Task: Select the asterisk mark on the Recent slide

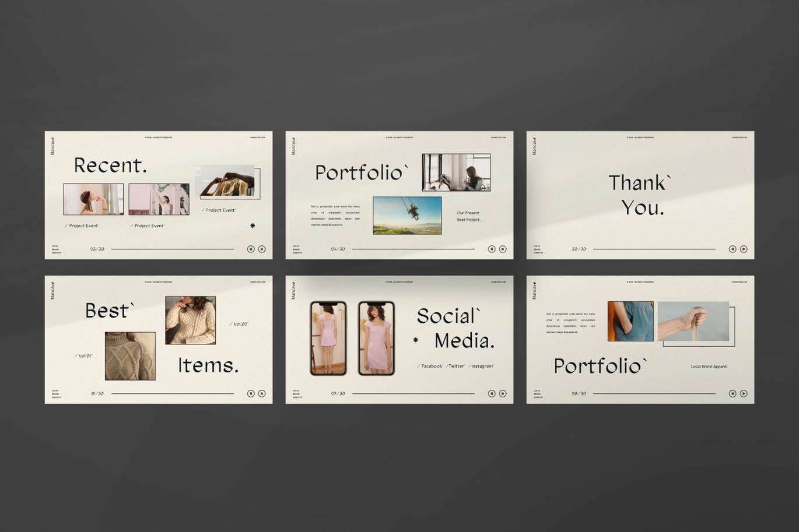Action: pyautogui.click(x=253, y=226)
